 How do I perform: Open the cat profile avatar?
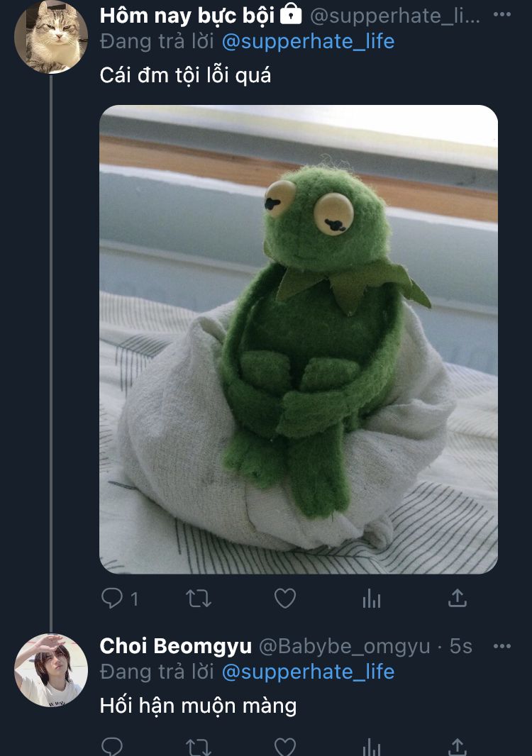click(x=51, y=37)
